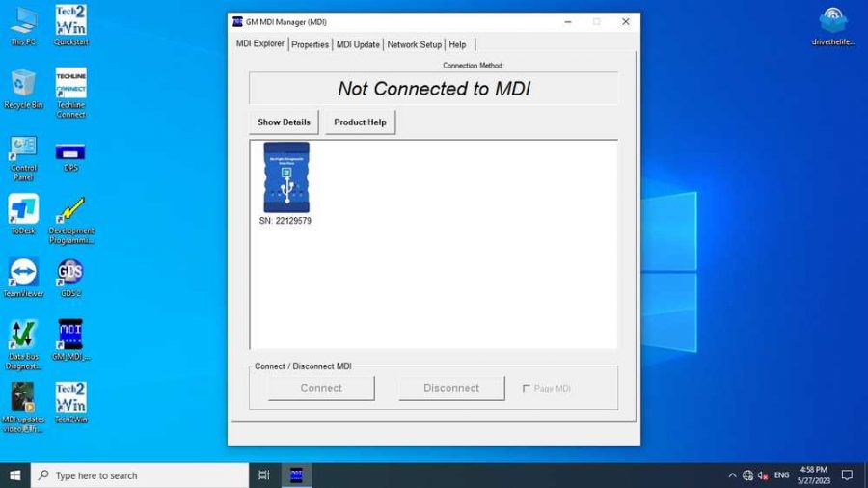Viewport: 868px width, 488px height.
Task: Click the Connect button
Action: pyautogui.click(x=321, y=388)
